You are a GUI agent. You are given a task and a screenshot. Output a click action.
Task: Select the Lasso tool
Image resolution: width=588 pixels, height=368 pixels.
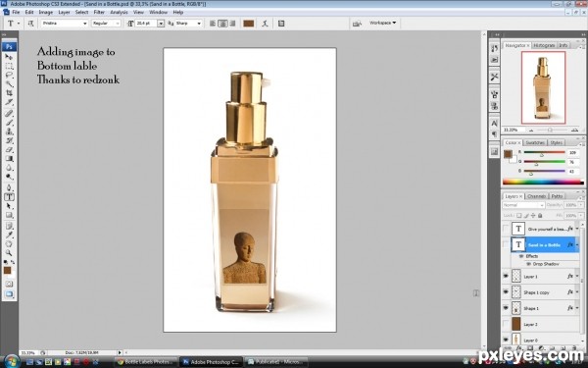coord(9,76)
